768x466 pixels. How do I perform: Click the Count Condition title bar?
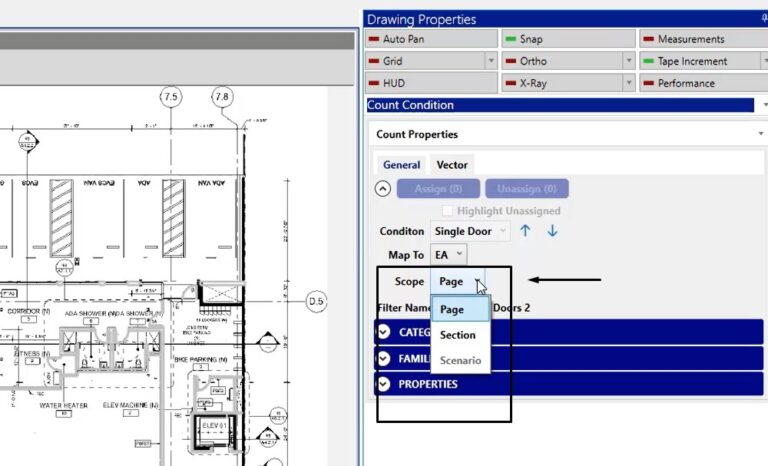(560, 105)
